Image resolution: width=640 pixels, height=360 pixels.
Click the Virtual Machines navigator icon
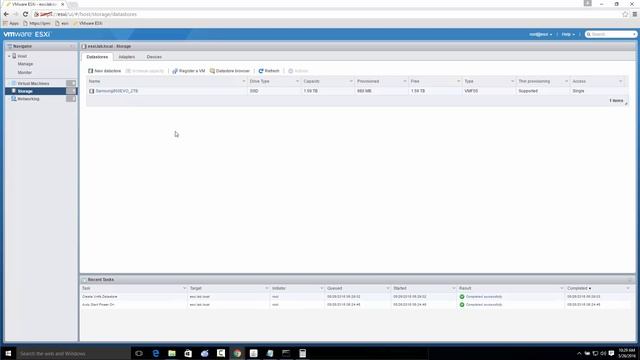[x=13, y=83]
